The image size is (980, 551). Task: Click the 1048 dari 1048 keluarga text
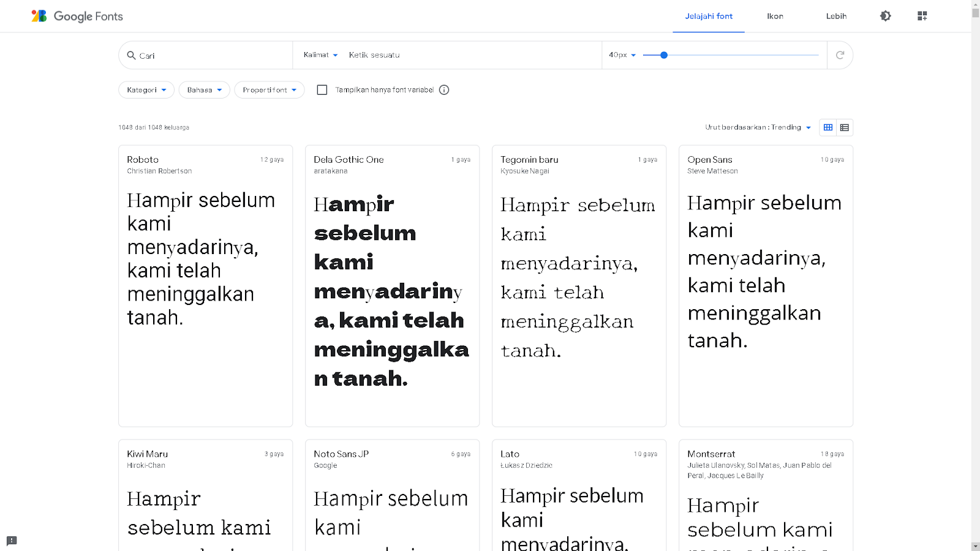pyautogui.click(x=154, y=127)
